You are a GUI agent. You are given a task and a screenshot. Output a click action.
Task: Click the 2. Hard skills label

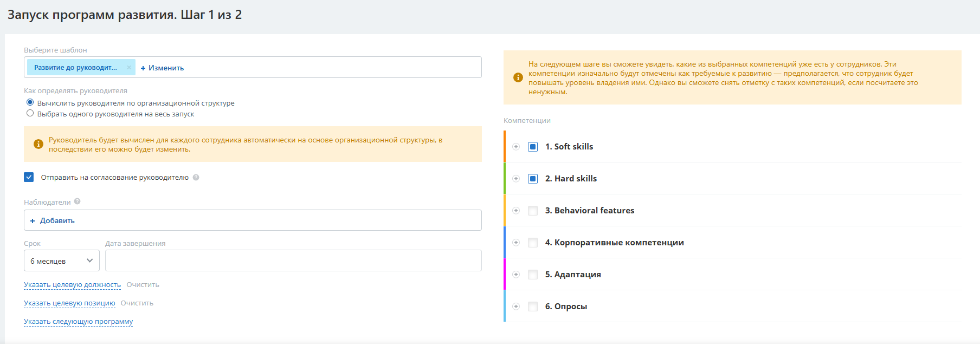(571, 179)
